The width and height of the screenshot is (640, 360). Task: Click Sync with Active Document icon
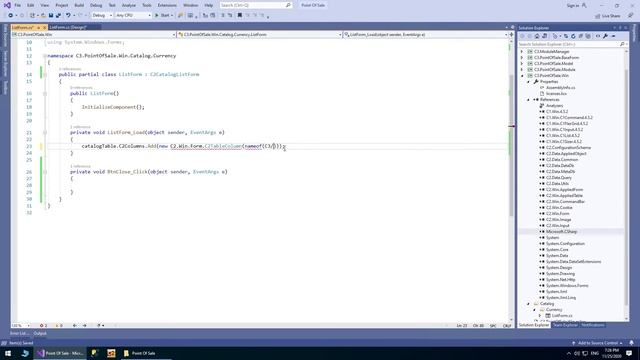(566, 36)
